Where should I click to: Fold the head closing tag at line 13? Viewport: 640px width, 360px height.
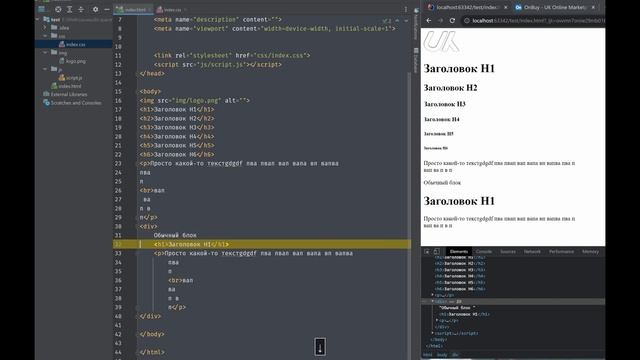pos(137,73)
